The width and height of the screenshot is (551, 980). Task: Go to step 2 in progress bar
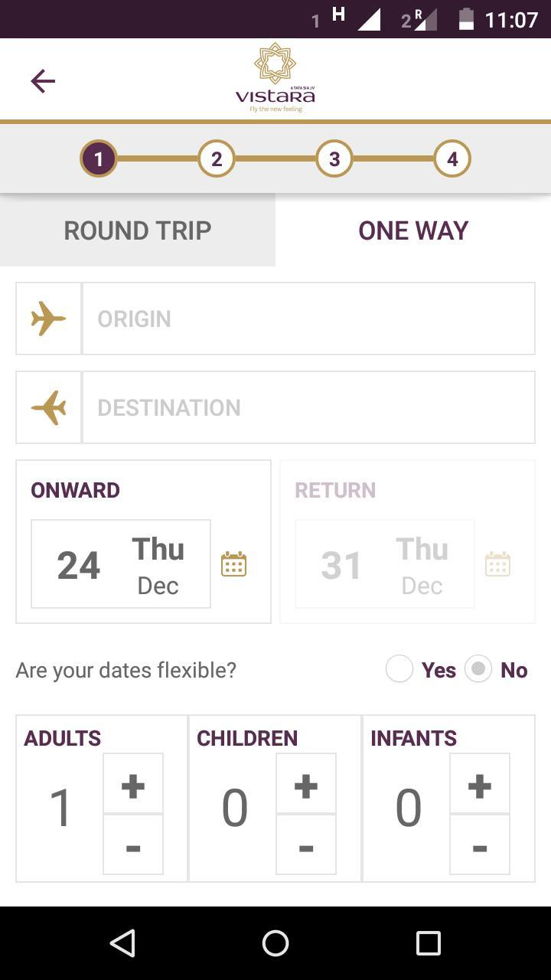click(x=217, y=159)
